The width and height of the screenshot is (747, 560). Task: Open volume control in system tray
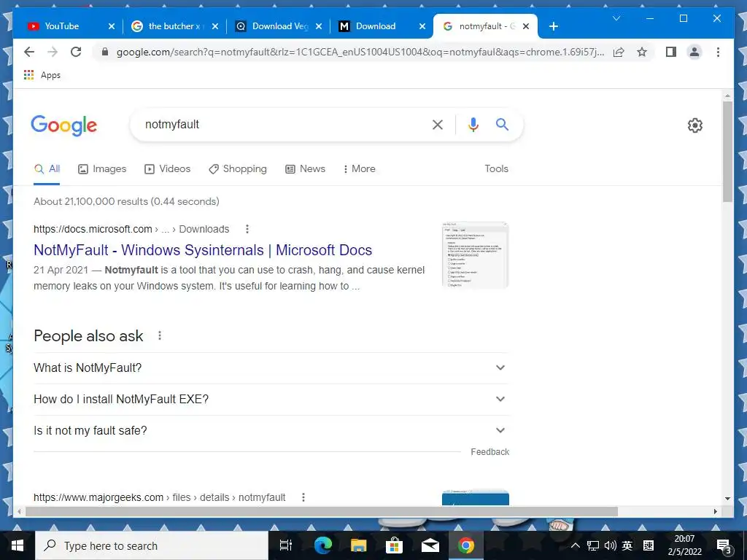610,545
